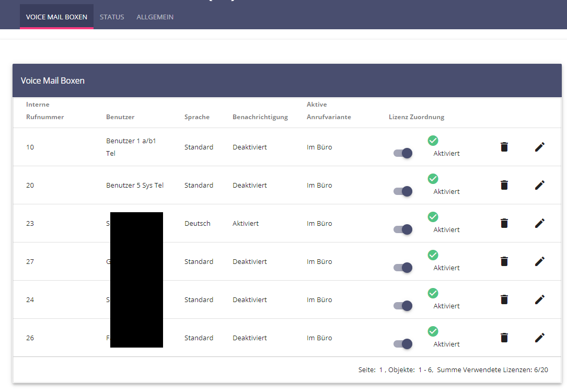567x392 pixels.
Task: Toggle license assignment for extension 26
Action: 403,344
